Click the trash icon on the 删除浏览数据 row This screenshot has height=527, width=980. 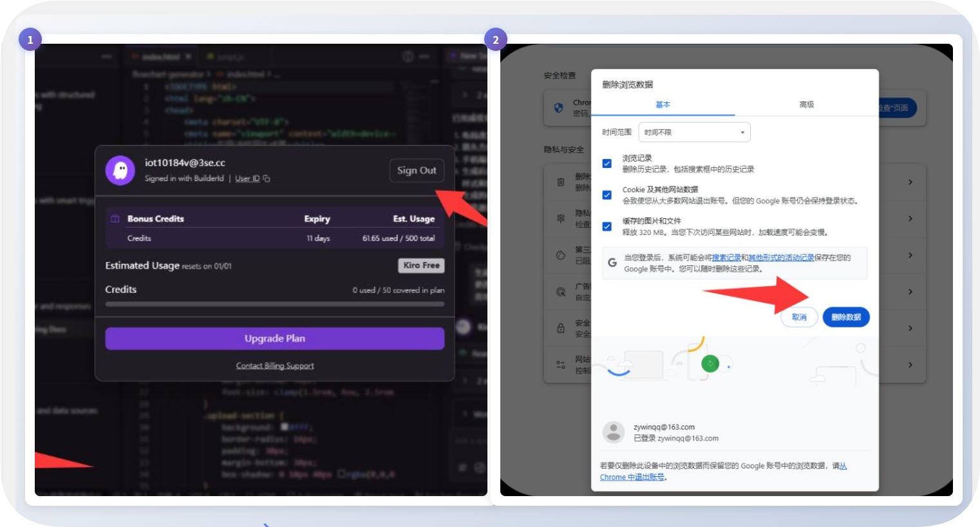click(x=560, y=183)
